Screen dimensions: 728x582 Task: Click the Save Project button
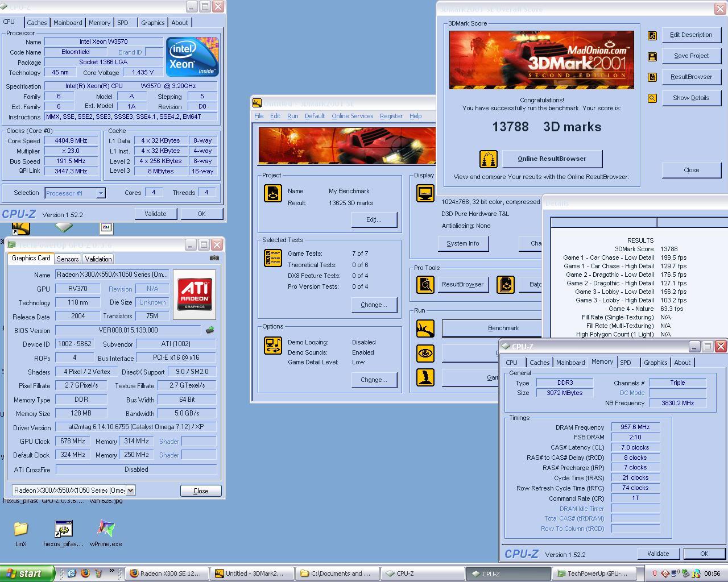(691, 56)
